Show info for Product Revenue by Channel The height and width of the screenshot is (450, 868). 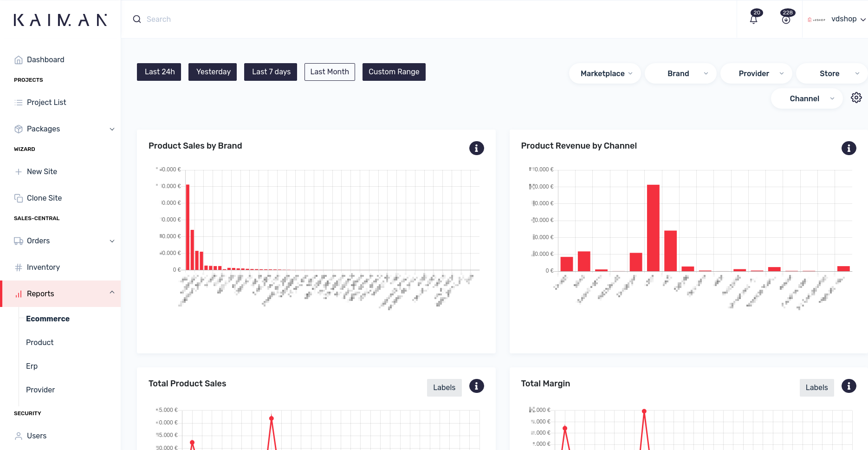(x=849, y=148)
